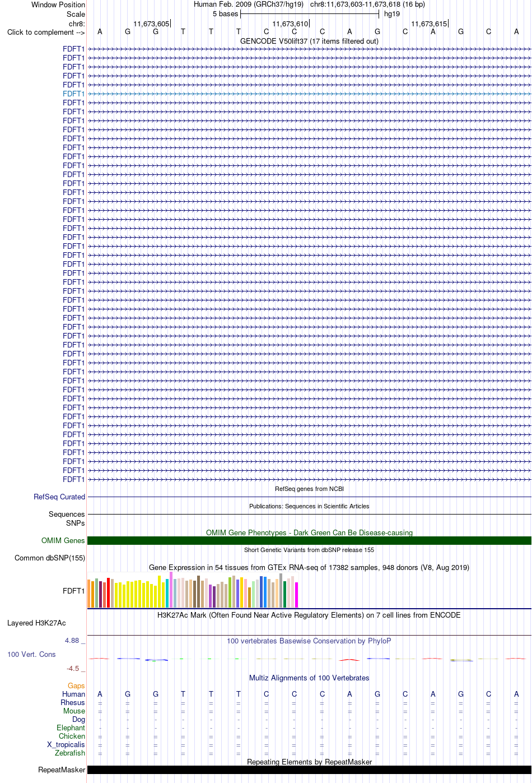Click the 5 bases scale bar text
Image resolution: width=532 pixels, height=783 pixels.
[225, 13]
